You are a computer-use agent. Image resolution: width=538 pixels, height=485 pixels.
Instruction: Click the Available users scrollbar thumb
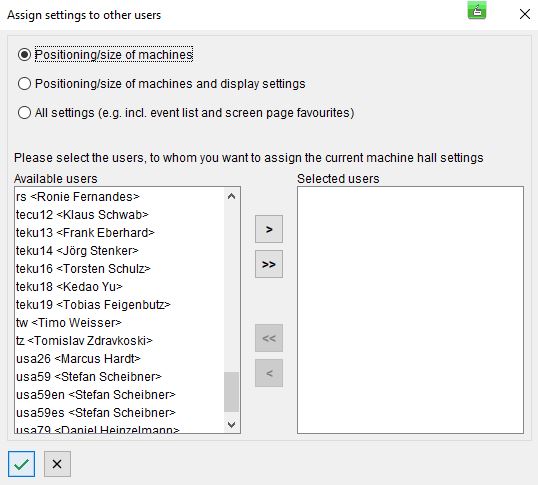pos(231,392)
